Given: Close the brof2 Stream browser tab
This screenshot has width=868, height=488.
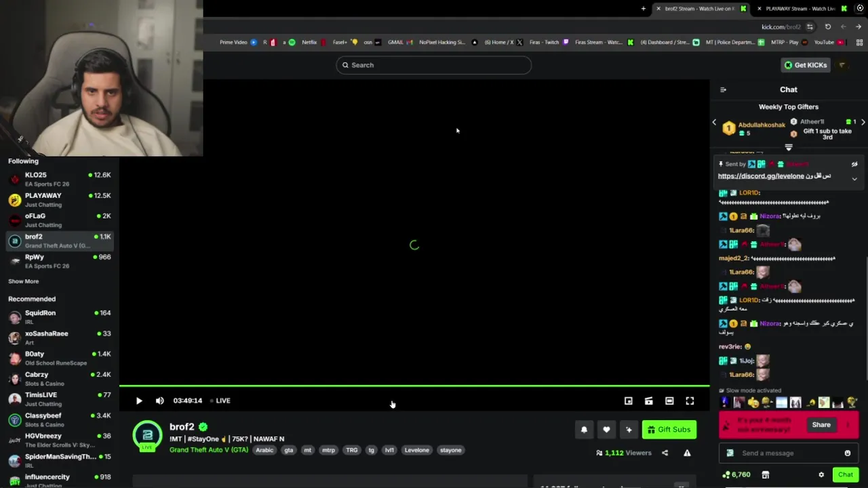Looking at the screenshot, I should point(658,9).
